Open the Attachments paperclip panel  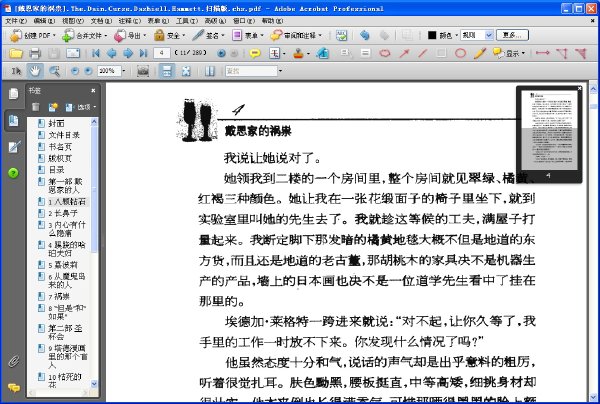tap(13, 361)
